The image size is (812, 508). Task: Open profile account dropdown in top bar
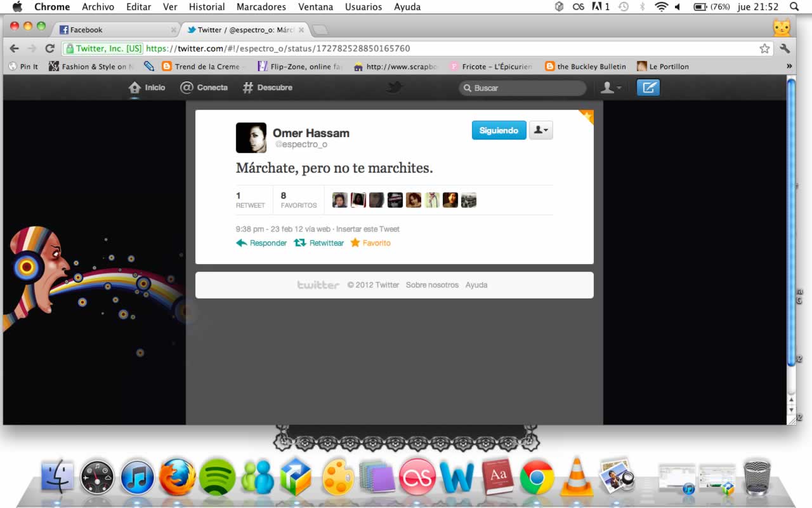point(611,88)
